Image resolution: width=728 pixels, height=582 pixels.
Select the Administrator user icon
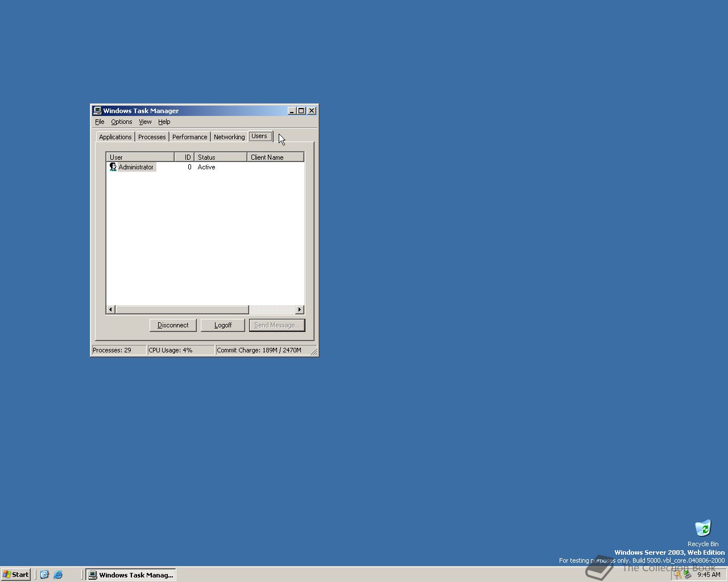(113, 167)
